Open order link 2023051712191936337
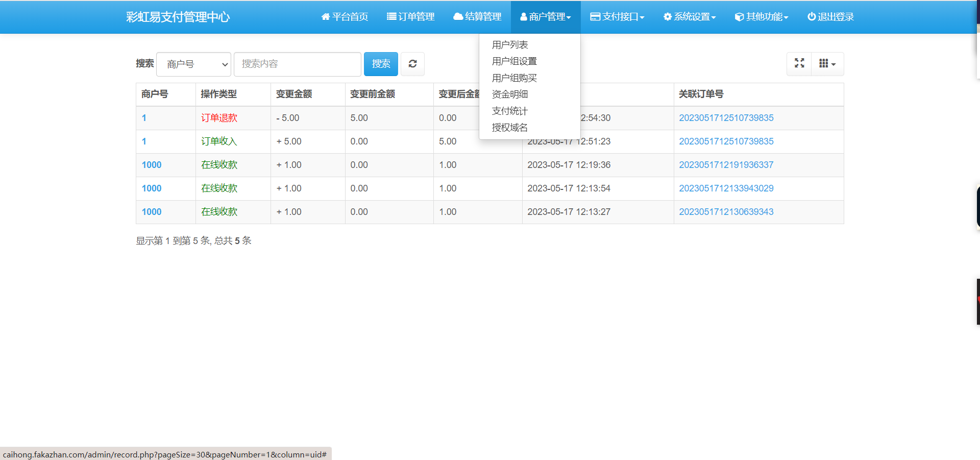The width and height of the screenshot is (980, 460). click(x=726, y=165)
